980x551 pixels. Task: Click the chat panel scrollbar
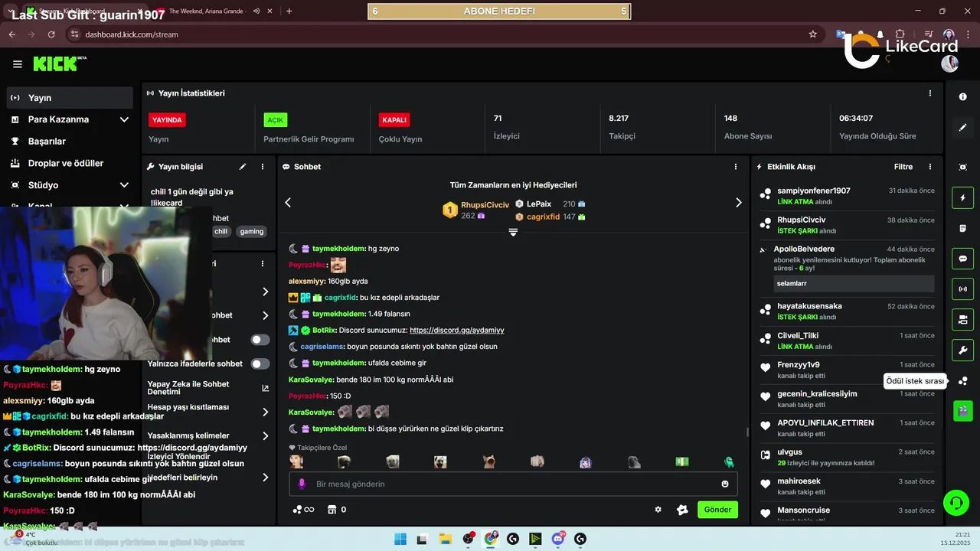(747, 432)
